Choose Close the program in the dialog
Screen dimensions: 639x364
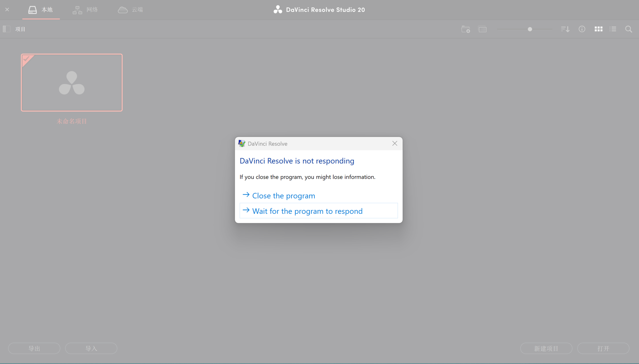click(x=319, y=195)
